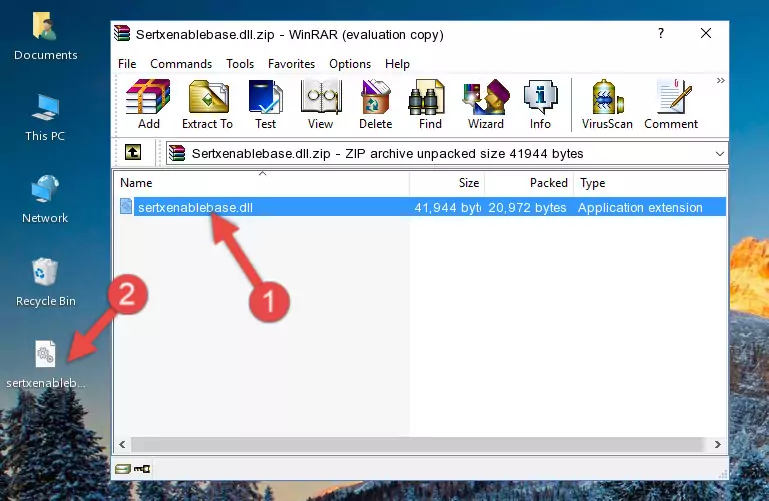Sort by the Type column header
Screen dimensions: 769x501
tap(649, 182)
